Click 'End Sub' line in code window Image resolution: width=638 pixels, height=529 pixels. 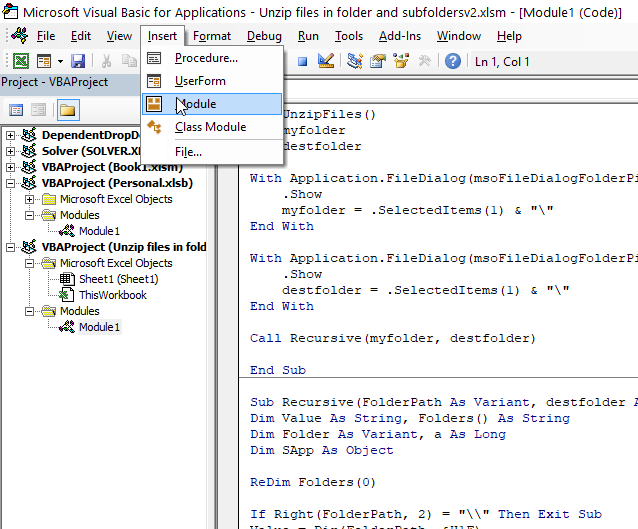point(277,370)
